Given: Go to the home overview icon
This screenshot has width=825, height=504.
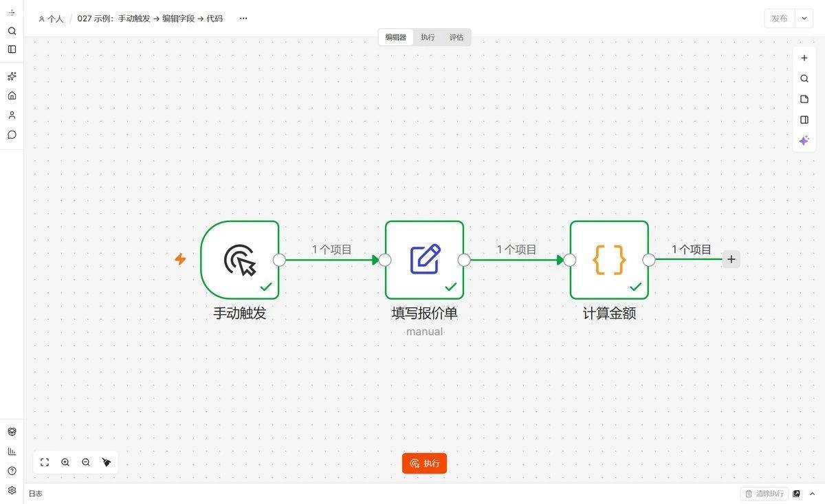Looking at the screenshot, I should click(x=12, y=96).
